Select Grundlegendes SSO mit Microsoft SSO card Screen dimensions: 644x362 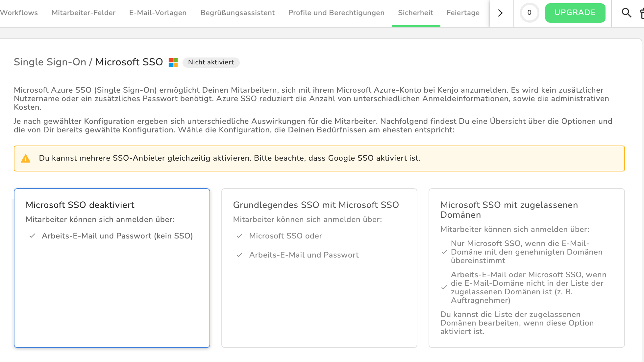pyautogui.click(x=319, y=296)
